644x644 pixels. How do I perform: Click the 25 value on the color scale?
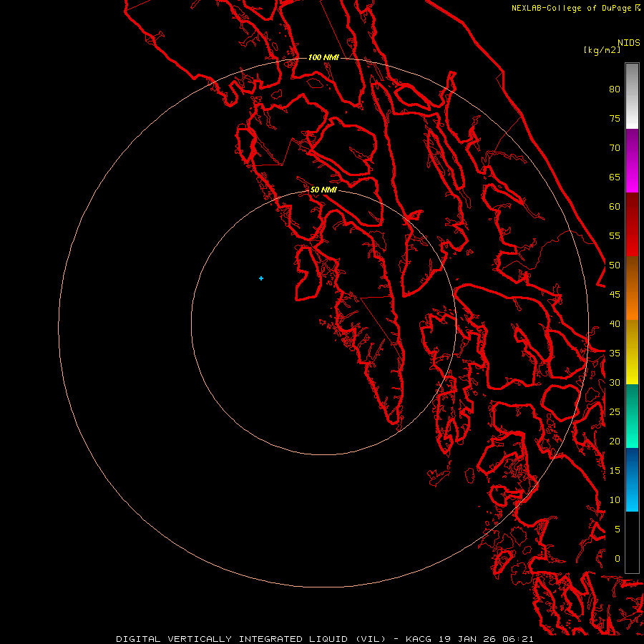615,411
